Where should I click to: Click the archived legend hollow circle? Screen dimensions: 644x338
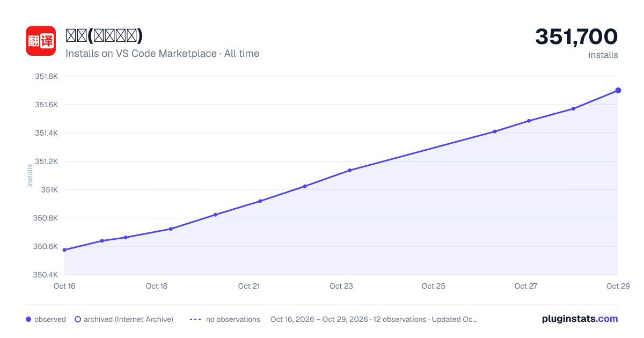point(77,319)
